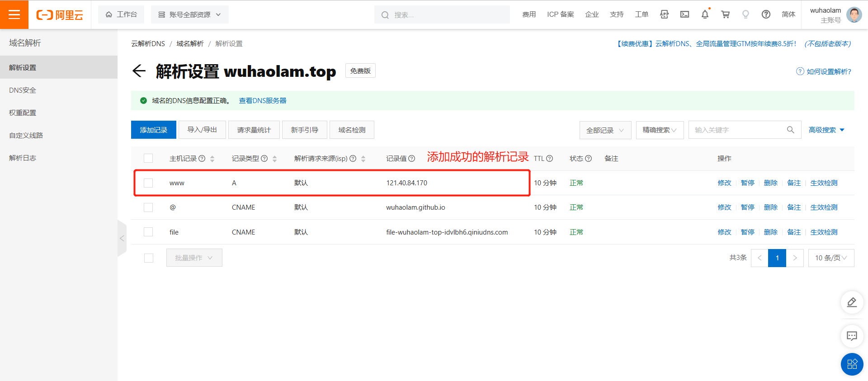Go to next page arrow
Screen dimensions: 868x381
tap(795, 258)
